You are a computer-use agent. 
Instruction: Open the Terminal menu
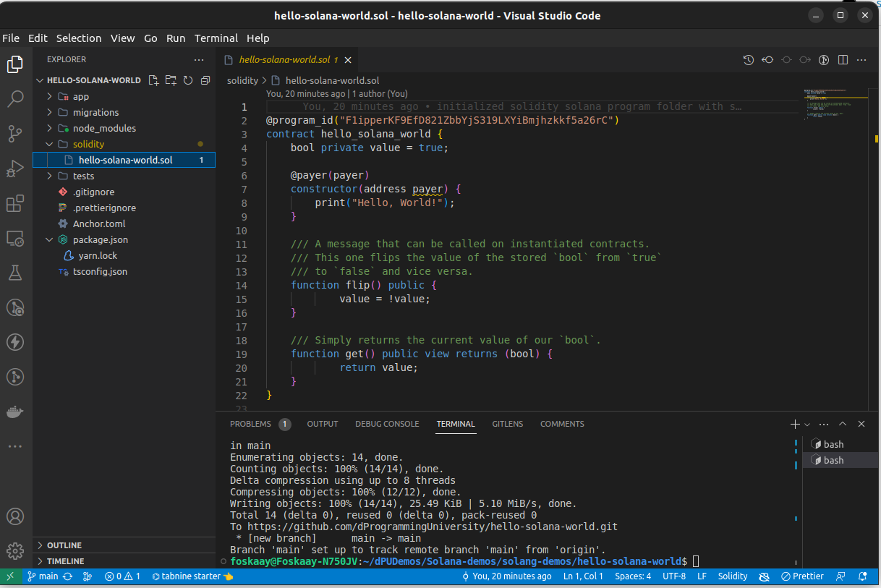(216, 38)
